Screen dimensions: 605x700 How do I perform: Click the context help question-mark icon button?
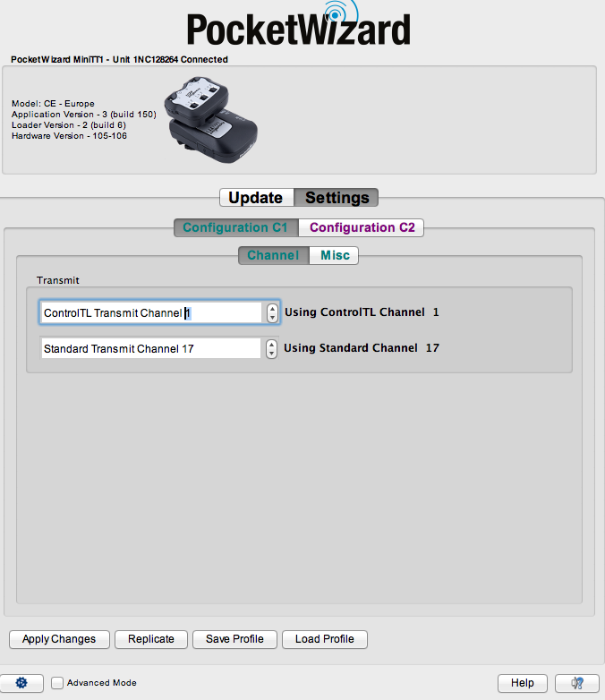tap(577, 683)
